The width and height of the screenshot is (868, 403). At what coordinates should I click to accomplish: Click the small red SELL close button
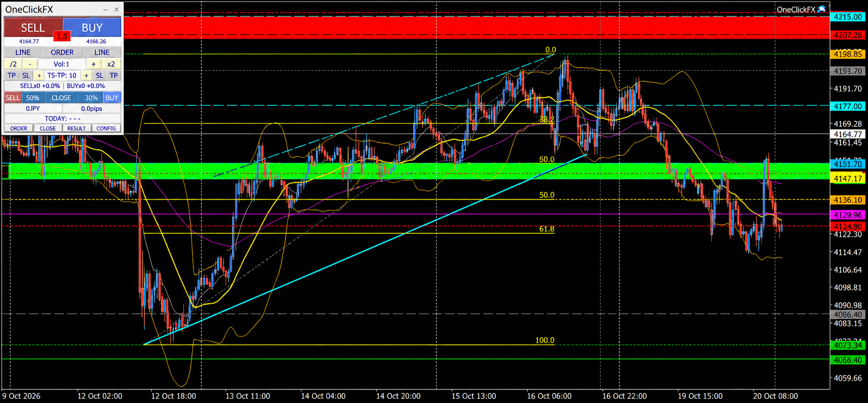click(13, 98)
